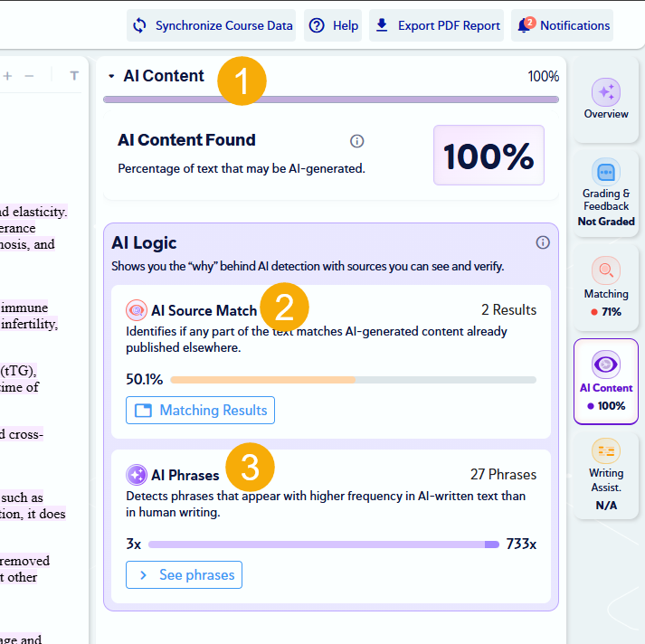
Task: Open the Matching magnifier icon
Action: point(606,270)
